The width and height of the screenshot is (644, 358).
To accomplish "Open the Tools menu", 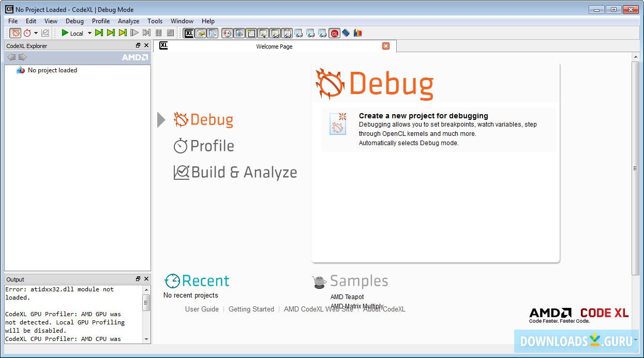I will (x=155, y=21).
